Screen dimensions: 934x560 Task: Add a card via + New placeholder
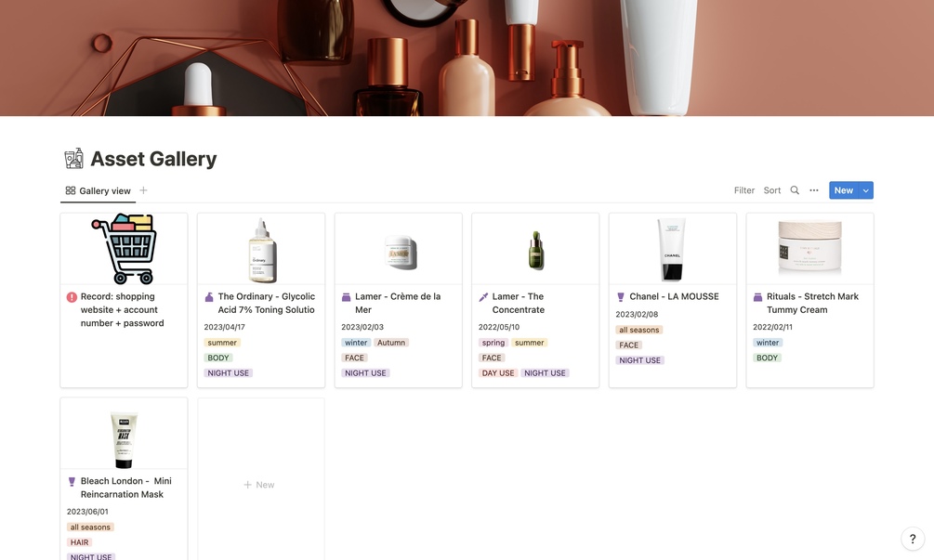pyautogui.click(x=259, y=485)
